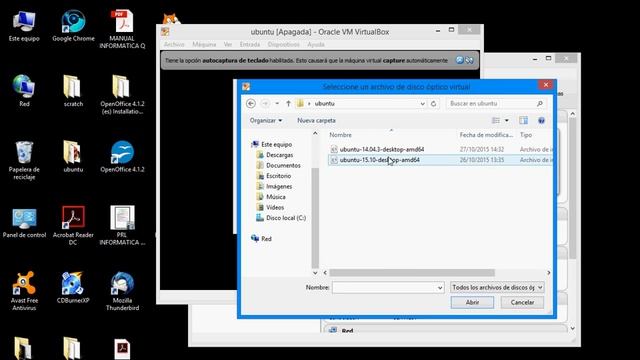Image resolution: width=640 pixels, height=360 pixels.
Task: Open Ver menu in VirtualBox
Action: [228, 44]
